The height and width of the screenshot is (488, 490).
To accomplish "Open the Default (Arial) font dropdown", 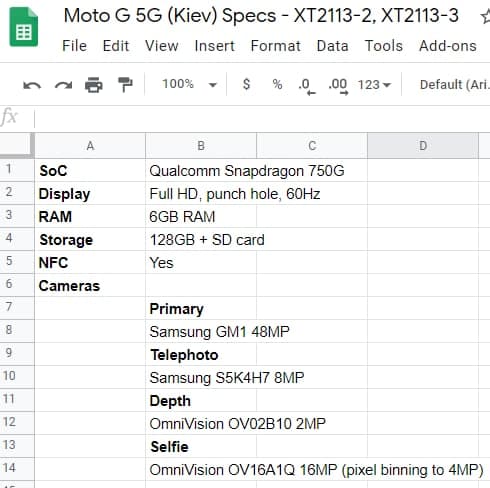I will coord(455,85).
